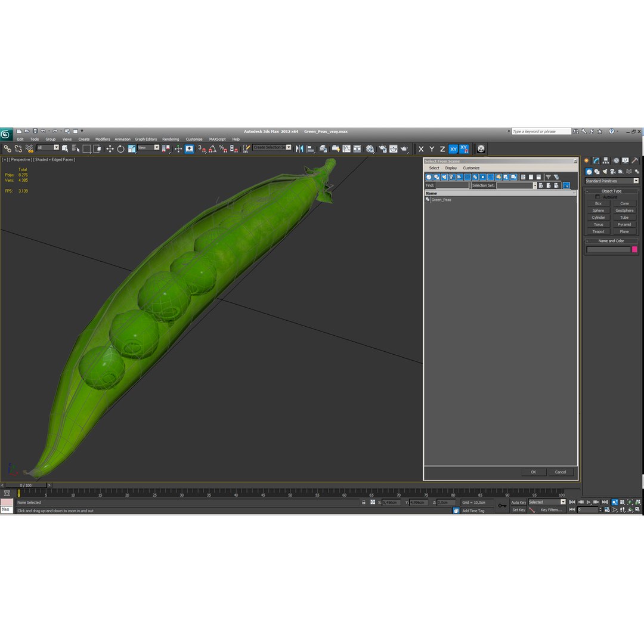644x644 pixels.
Task: Toggle 3D Snaps button
Action: (202, 148)
